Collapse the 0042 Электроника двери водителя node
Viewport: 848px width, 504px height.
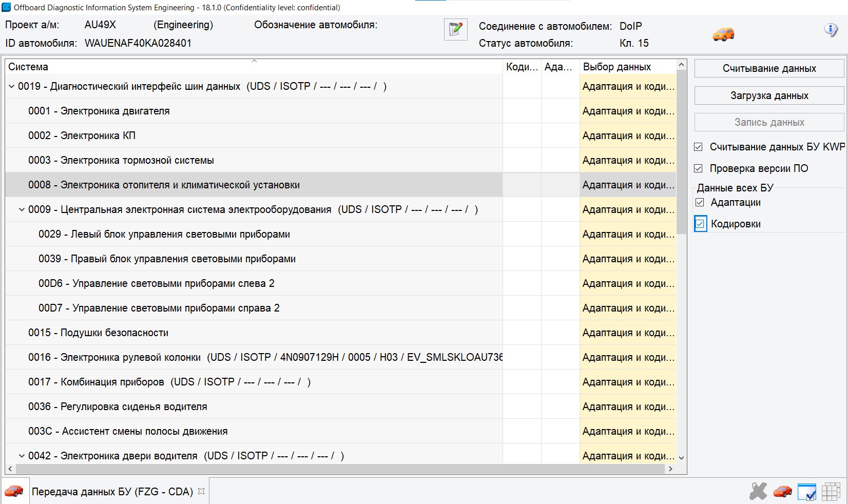pyautogui.click(x=22, y=456)
